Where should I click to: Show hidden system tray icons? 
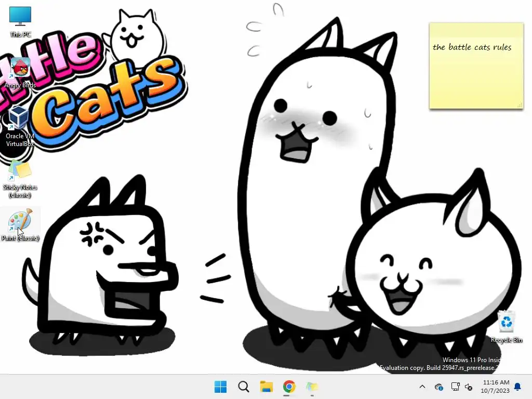(422, 387)
